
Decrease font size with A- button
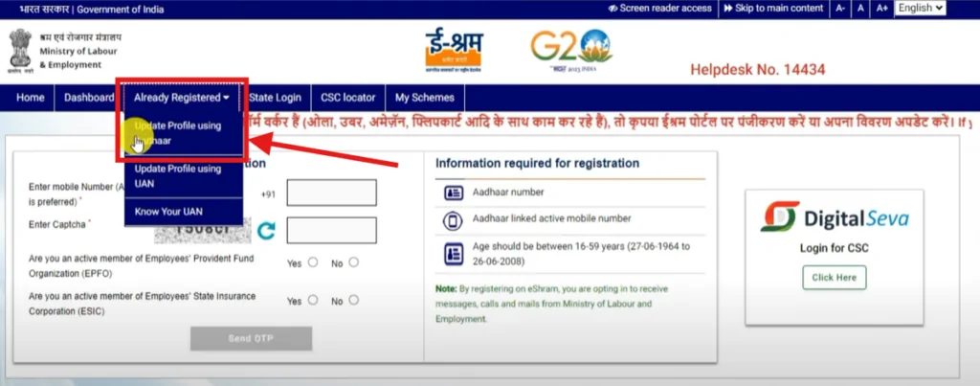pyautogui.click(x=840, y=8)
